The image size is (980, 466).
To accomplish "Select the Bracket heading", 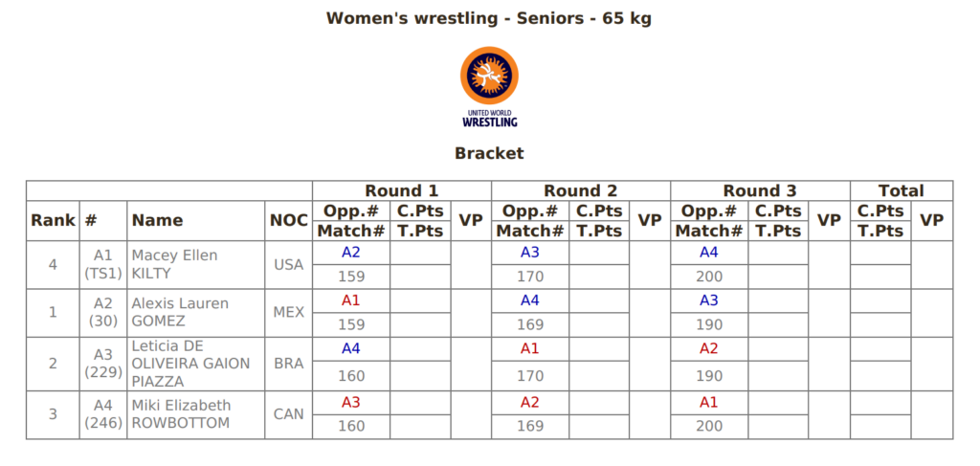I will (489, 153).
